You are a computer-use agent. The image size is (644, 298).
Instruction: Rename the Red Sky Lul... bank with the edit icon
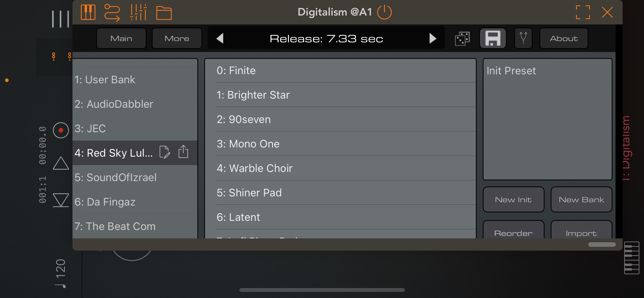165,152
